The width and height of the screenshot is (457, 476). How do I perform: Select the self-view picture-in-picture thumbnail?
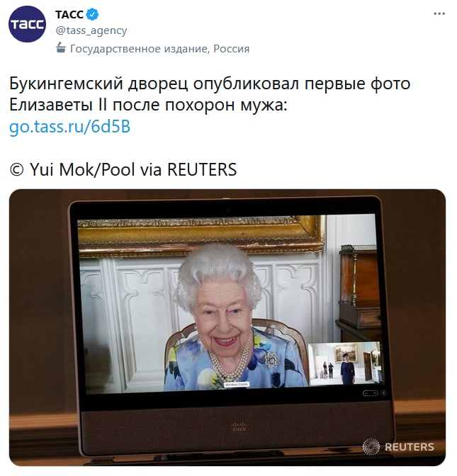tap(344, 364)
